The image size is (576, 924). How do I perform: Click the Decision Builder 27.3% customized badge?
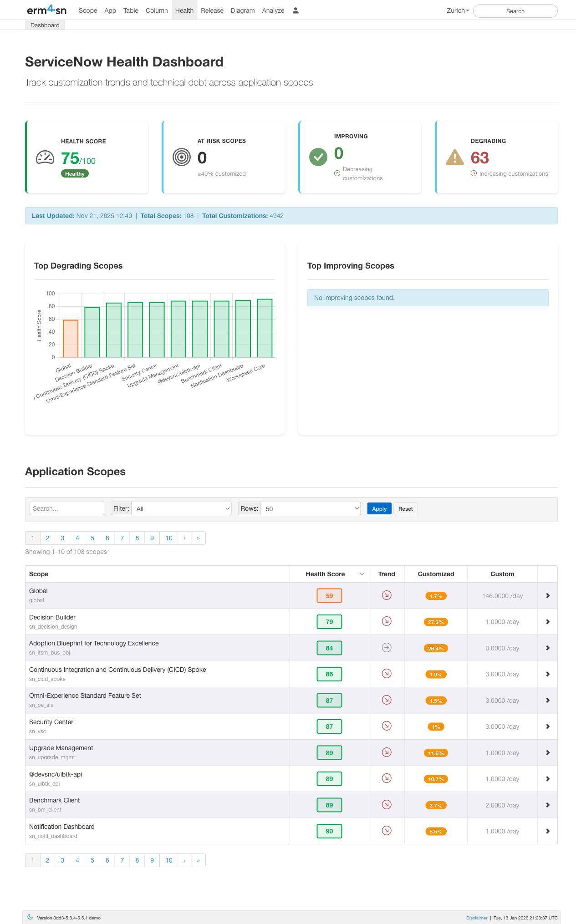coord(436,622)
